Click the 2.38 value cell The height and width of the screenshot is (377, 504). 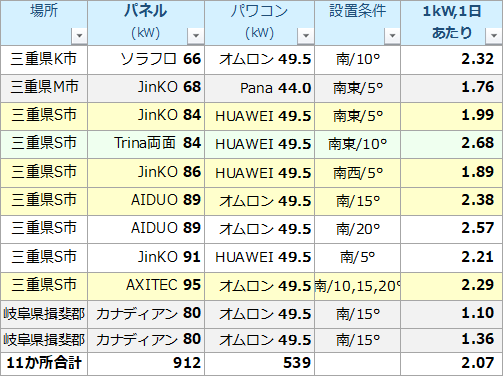coord(452,201)
